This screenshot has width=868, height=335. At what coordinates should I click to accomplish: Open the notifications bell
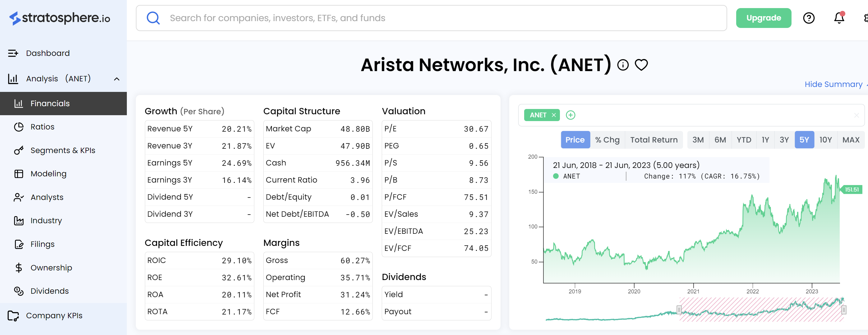839,17
